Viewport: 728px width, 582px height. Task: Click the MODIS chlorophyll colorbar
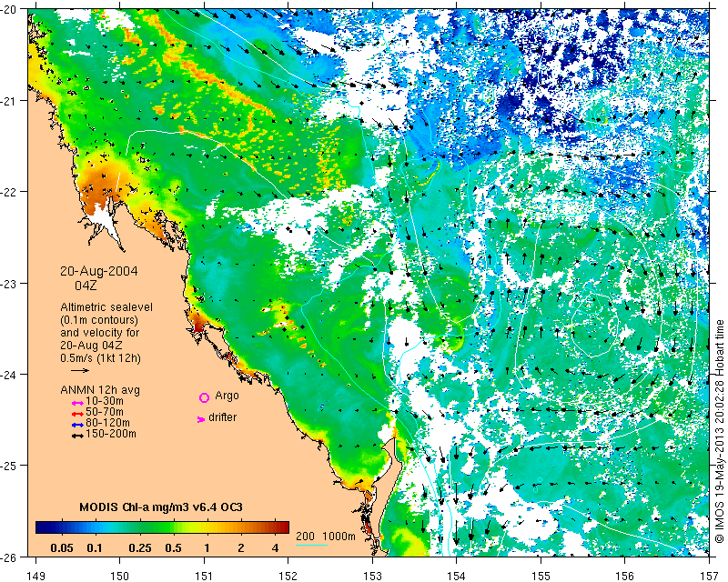(x=163, y=527)
